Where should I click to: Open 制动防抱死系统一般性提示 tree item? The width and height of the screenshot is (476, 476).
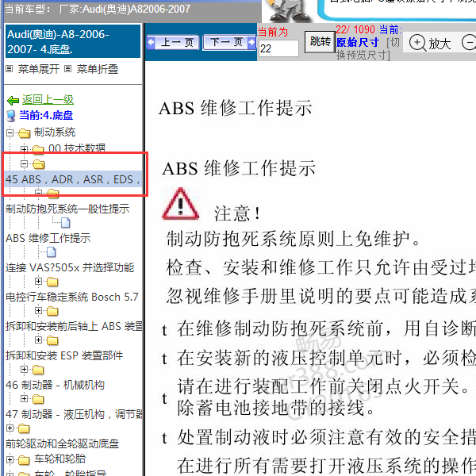coord(67,209)
